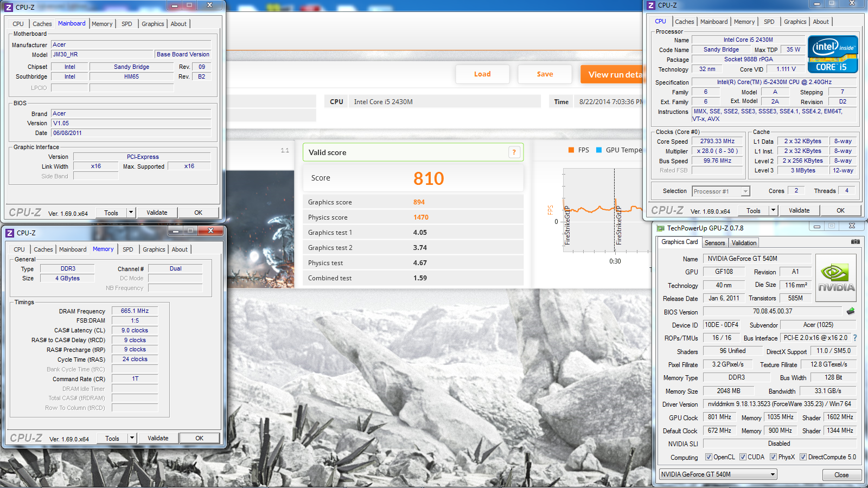The width and height of the screenshot is (868, 488).
Task: Click the Core Speed value 2793.33 MHz
Action: pos(717,142)
